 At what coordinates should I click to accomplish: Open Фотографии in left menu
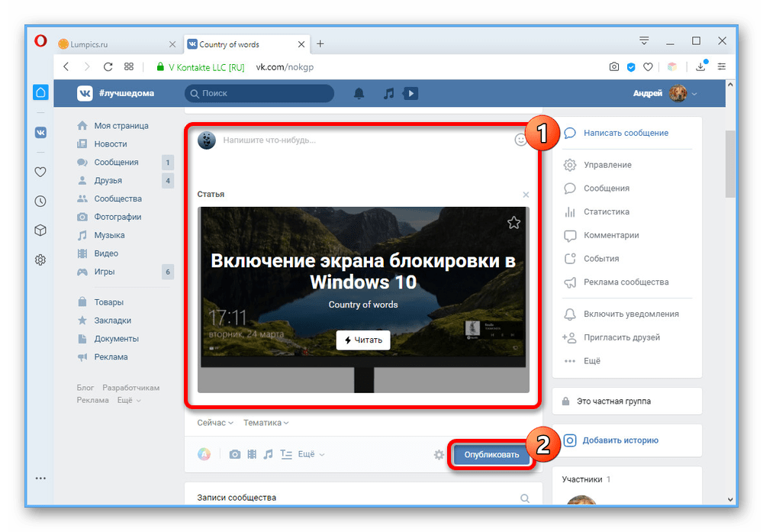118,217
